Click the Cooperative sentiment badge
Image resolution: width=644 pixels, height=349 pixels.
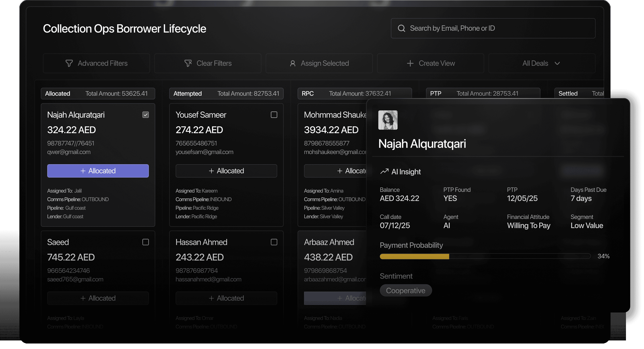[x=406, y=290]
